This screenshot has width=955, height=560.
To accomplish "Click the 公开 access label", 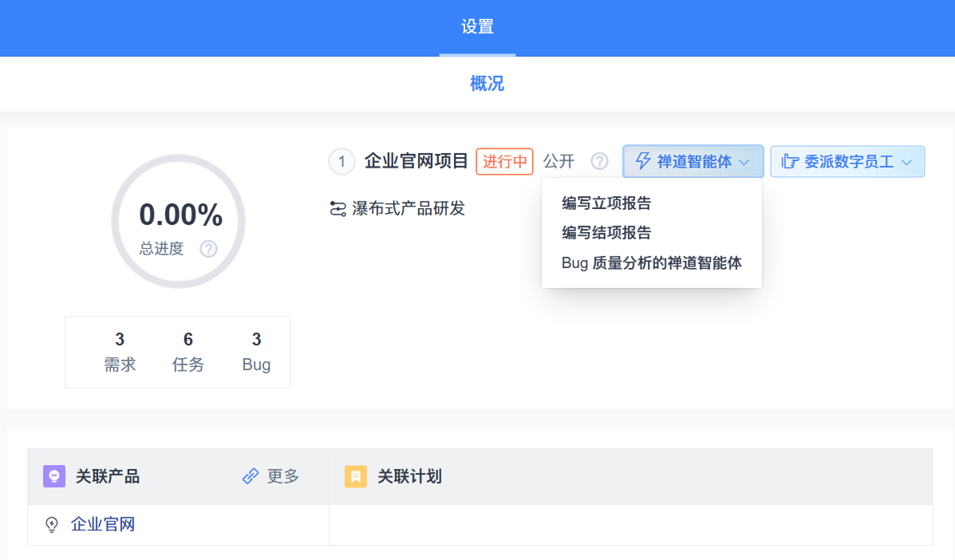I will click(558, 161).
